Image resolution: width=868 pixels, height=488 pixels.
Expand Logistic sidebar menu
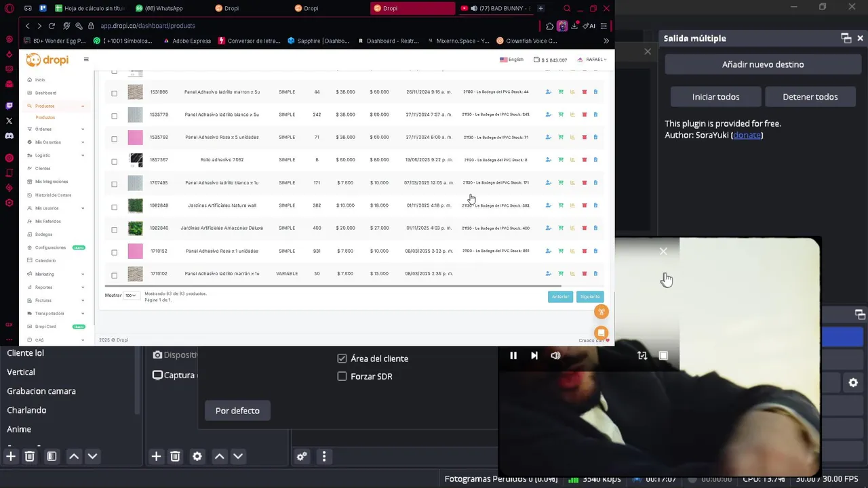[56, 155]
